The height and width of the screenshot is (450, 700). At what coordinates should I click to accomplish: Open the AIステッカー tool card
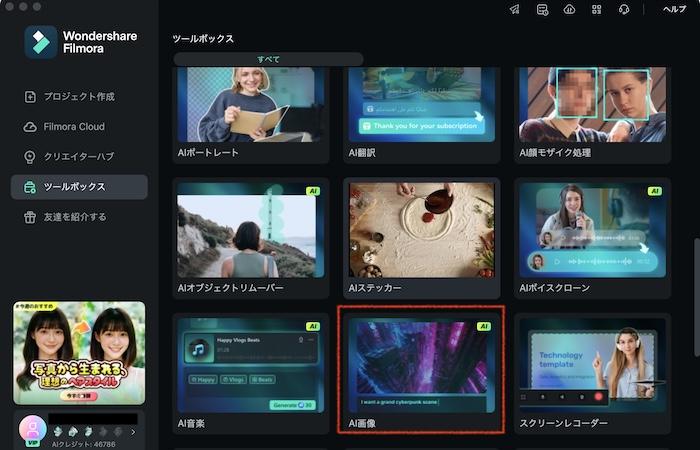[x=422, y=238]
